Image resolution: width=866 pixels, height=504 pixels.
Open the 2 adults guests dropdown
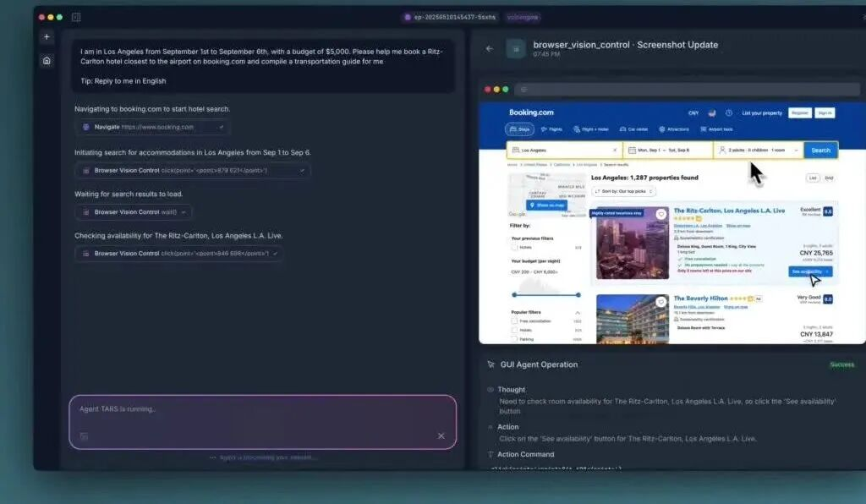tap(759, 151)
